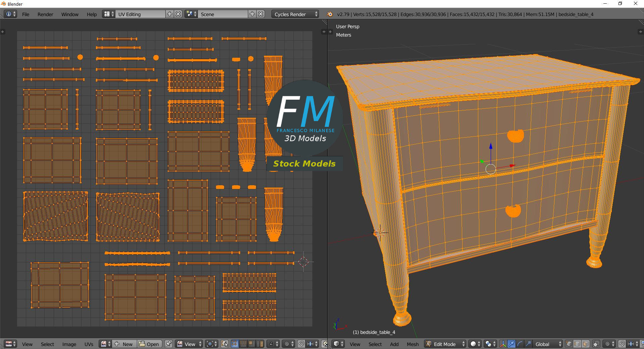This screenshot has height=349, width=644.
Task: Select UV edge selection mode
Action: click(243, 344)
